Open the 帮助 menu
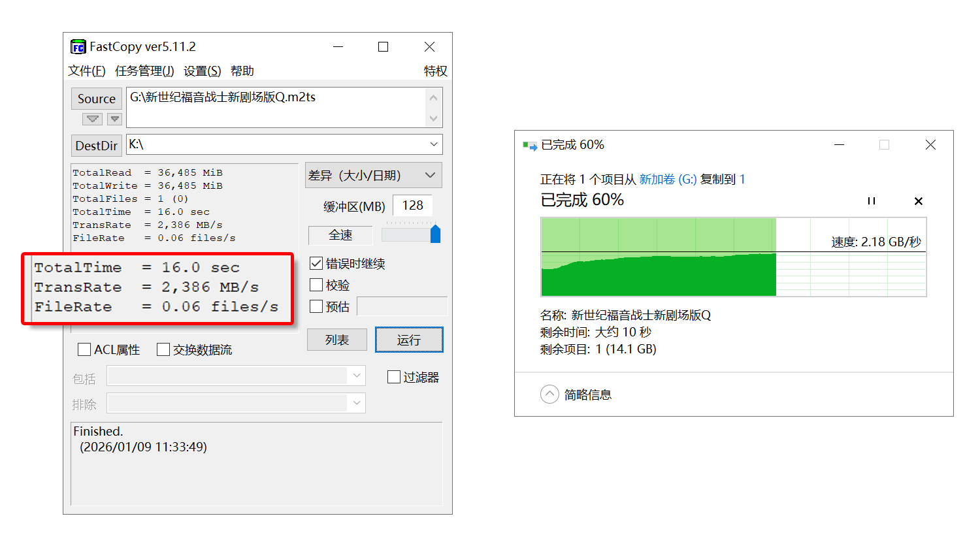This screenshot has width=980, height=546. pyautogui.click(x=242, y=71)
